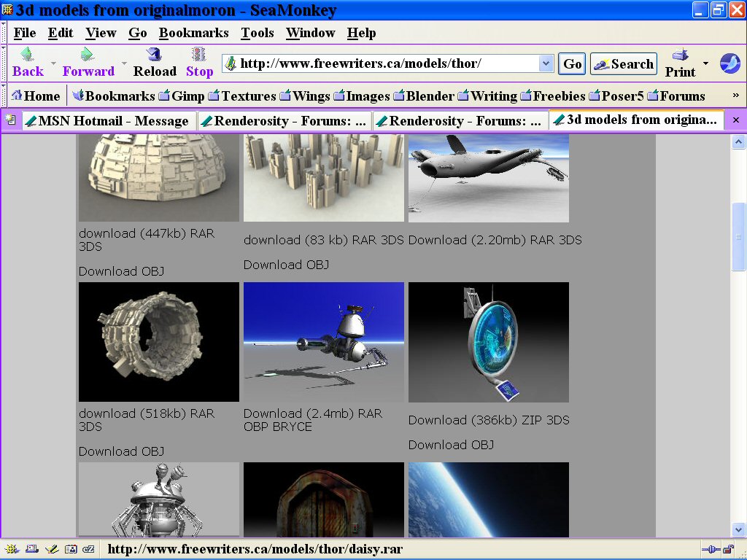The height and width of the screenshot is (560, 747).
Task: Expand the Forward button history arrow
Action: coord(124,63)
